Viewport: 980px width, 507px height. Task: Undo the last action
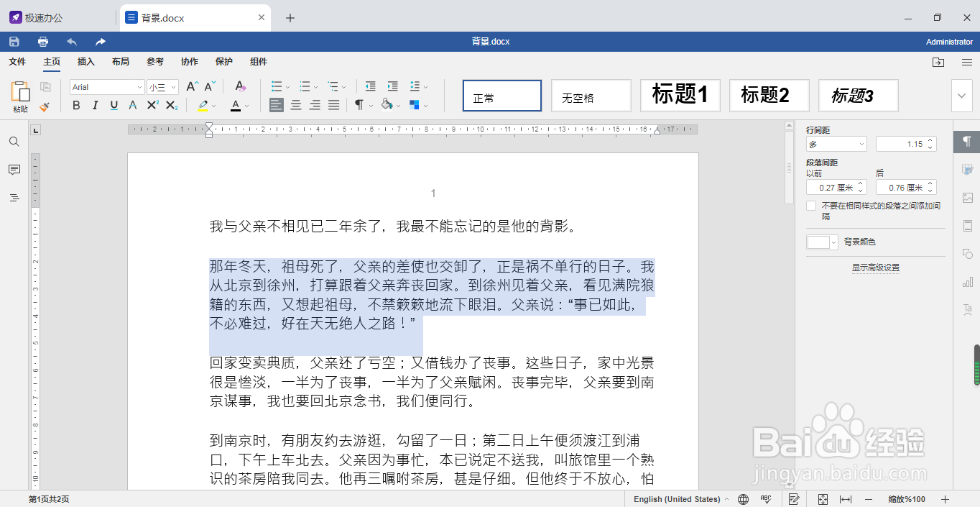coord(72,42)
